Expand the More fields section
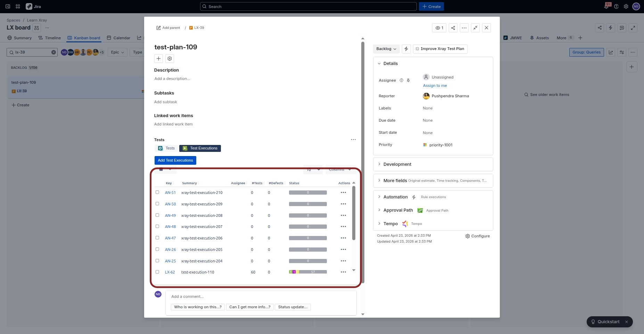This screenshot has height=334, width=644. tap(379, 180)
